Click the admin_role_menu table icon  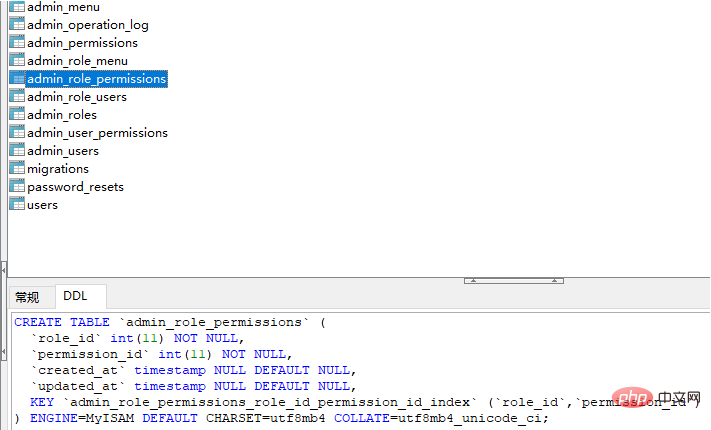(x=17, y=61)
